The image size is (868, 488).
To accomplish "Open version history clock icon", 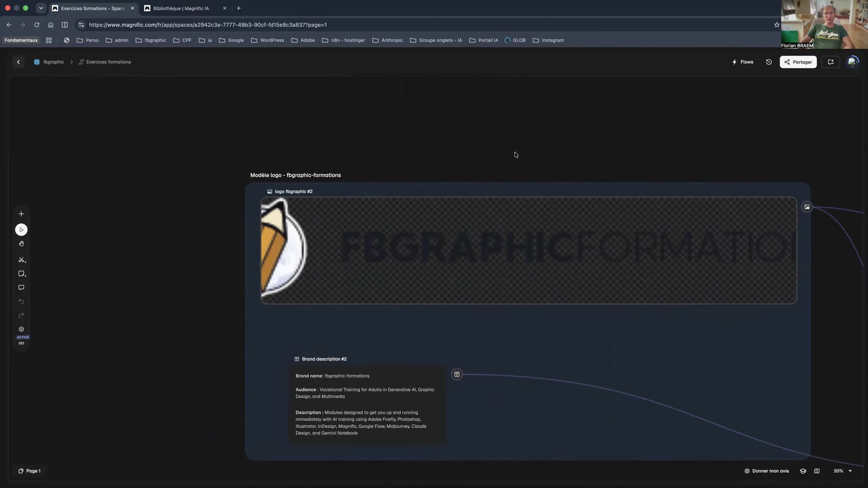I will tap(769, 62).
